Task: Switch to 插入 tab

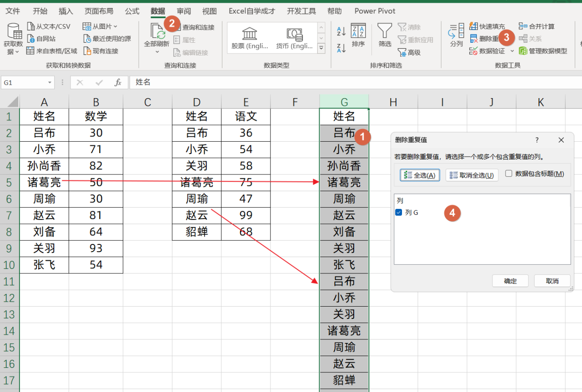Action: coord(66,11)
